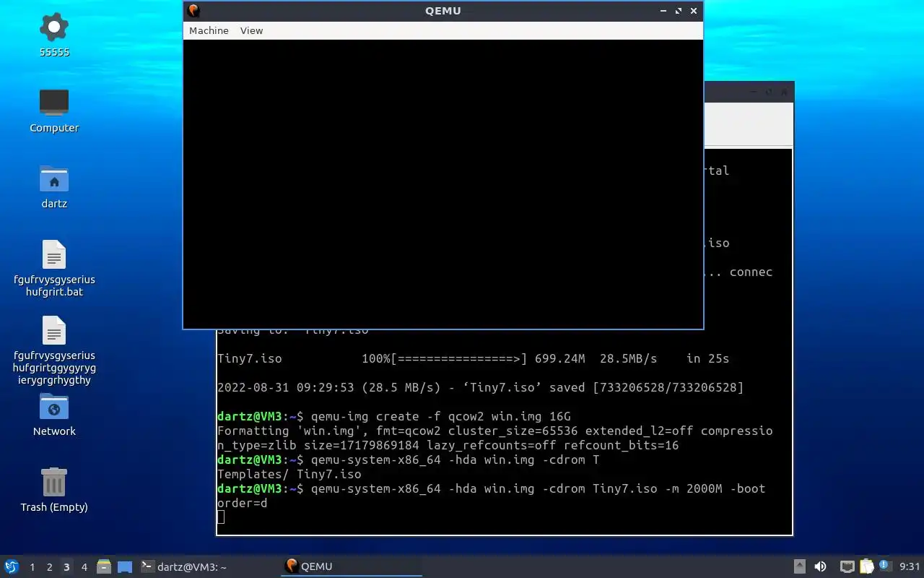Click the QEMU logo icon in title bar
Image resolution: width=924 pixels, height=578 pixels.
[193, 11]
